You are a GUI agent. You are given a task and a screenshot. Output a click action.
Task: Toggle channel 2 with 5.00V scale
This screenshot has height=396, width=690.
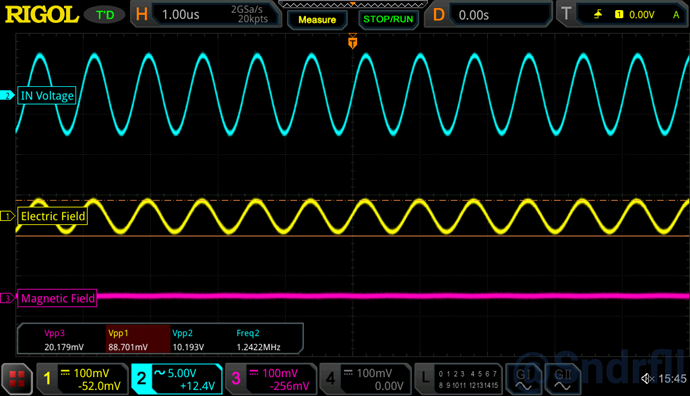point(176,379)
